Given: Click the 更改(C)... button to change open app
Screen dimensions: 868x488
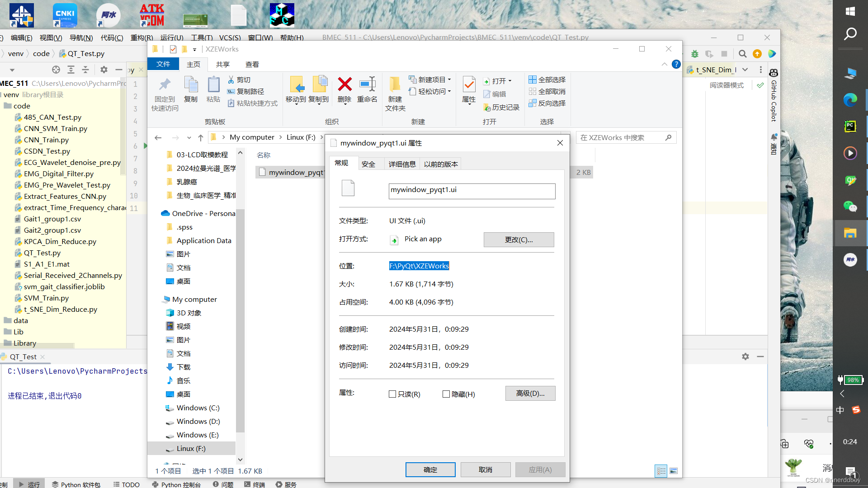Looking at the screenshot, I should point(518,239).
